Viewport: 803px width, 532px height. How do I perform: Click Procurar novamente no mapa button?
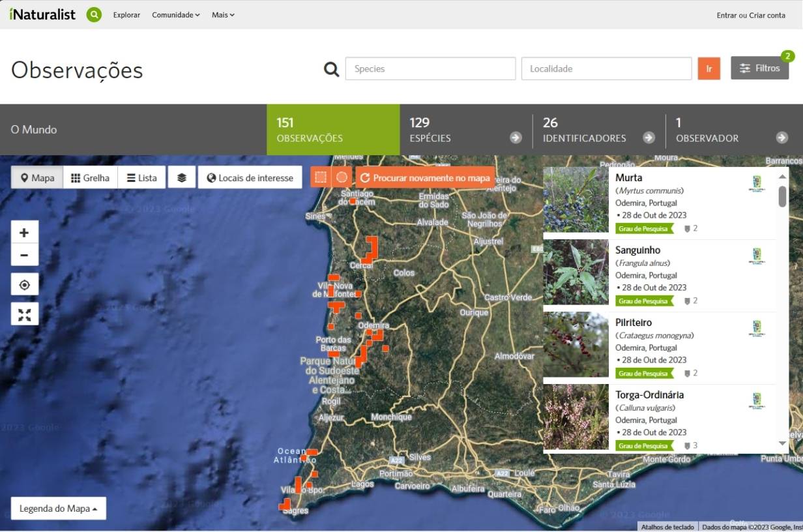coord(425,177)
